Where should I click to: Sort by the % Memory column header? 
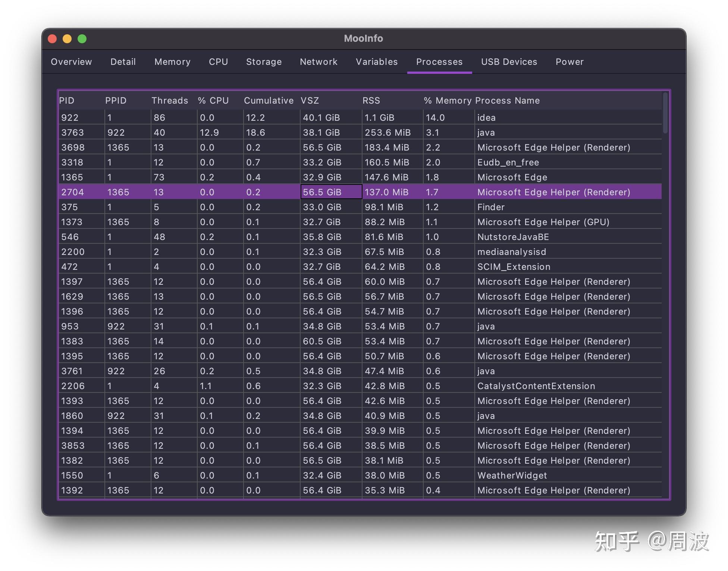(448, 100)
